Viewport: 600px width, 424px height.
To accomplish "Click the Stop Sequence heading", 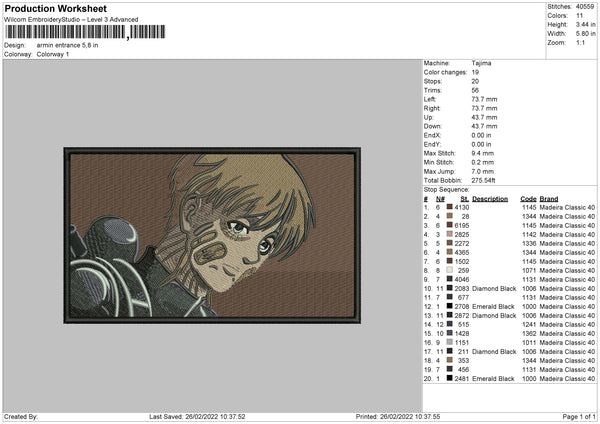I will pyautogui.click(x=446, y=190).
